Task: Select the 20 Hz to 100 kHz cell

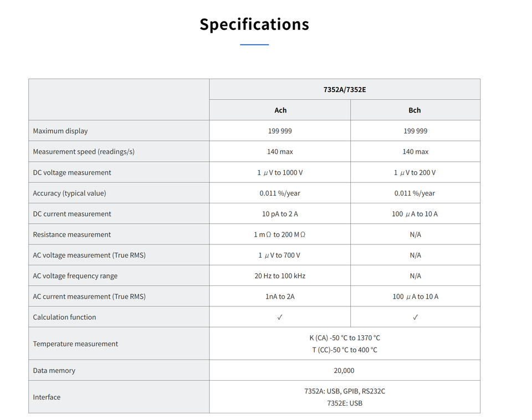Action: 280,276
